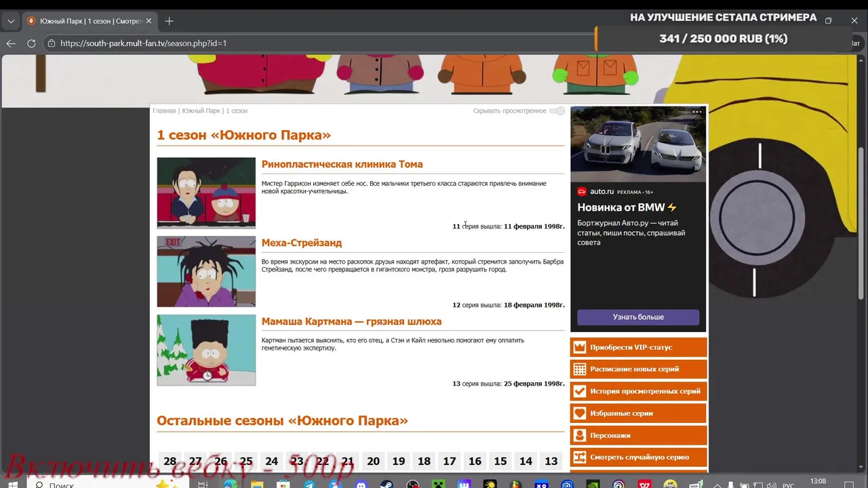Open the Южный Парк breadcrumb link
Viewport: 868px width, 488px height.
pyautogui.click(x=201, y=110)
